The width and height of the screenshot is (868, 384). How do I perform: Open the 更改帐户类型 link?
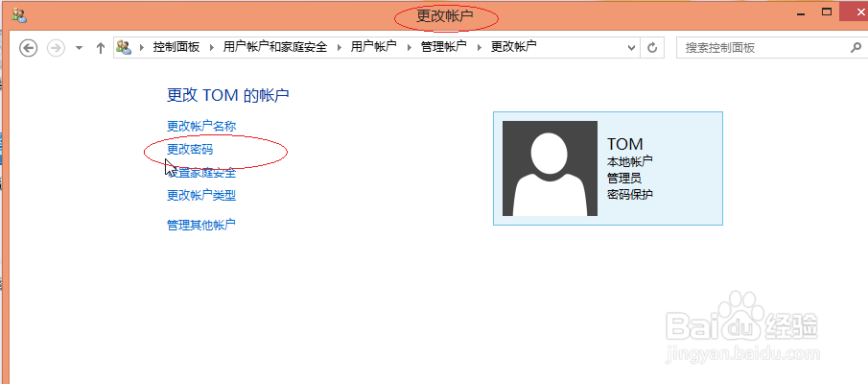tap(201, 196)
